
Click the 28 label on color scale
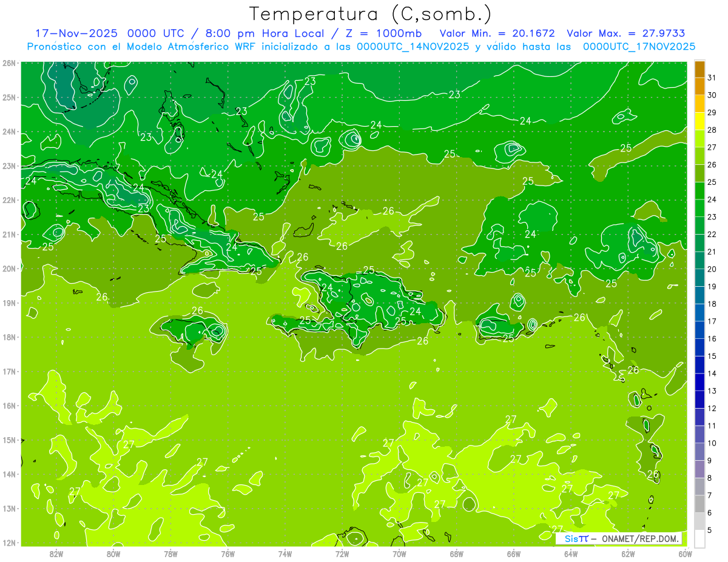[x=712, y=130]
